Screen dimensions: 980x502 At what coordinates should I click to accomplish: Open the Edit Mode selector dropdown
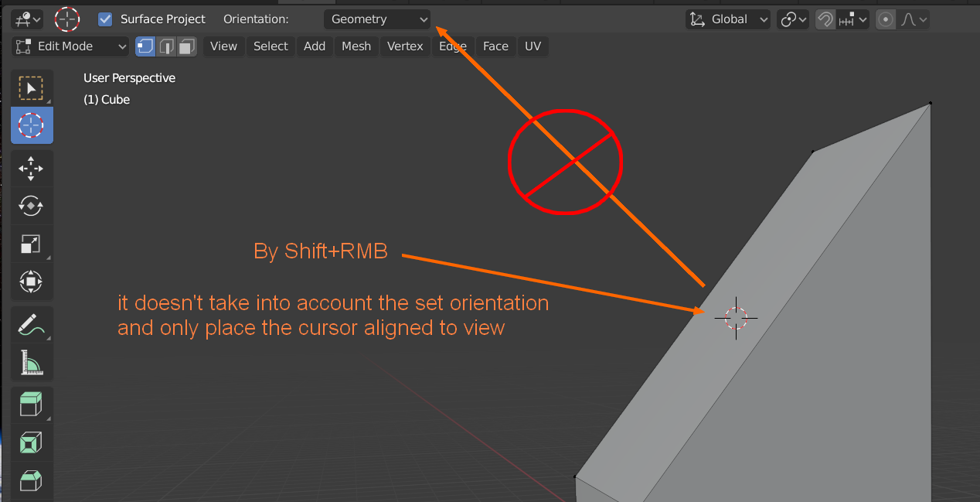[70, 46]
